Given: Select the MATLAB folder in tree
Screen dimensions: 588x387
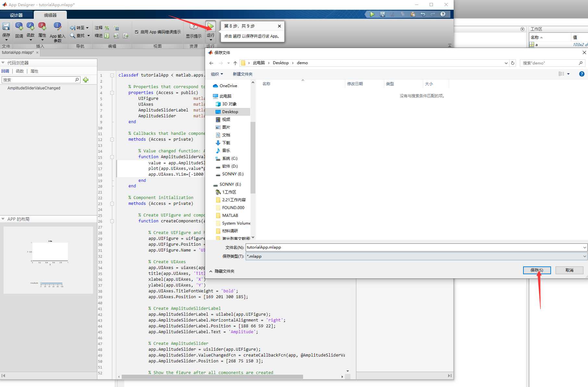Looking at the screenshot, I should click(230, 216).
